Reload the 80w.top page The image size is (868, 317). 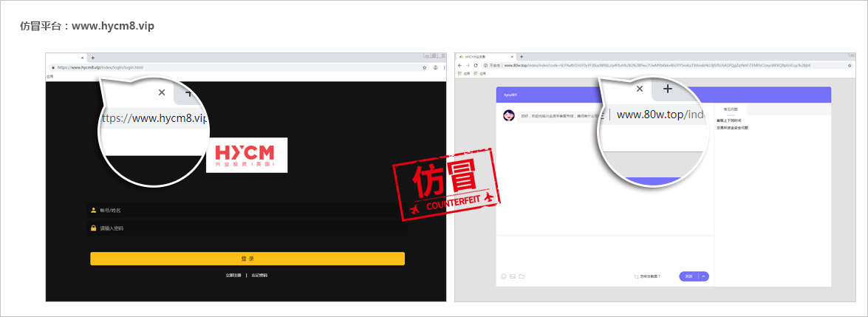coord(476,65)
